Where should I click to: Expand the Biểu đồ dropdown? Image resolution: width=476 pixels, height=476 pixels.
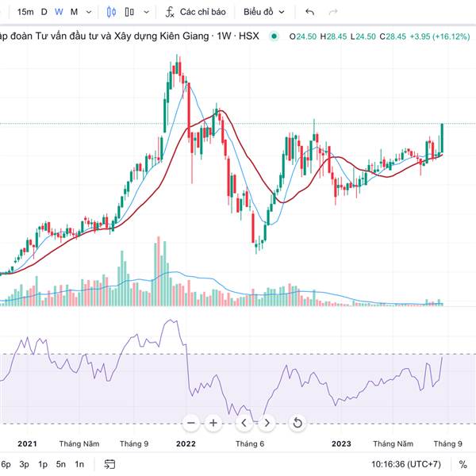point(264,12)
